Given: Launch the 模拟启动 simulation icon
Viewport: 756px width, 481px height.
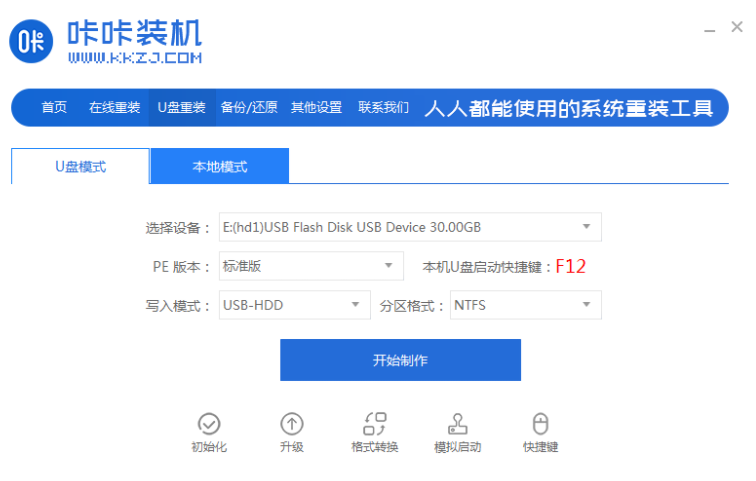Looking at the screenshot, I should pos(458,424).
